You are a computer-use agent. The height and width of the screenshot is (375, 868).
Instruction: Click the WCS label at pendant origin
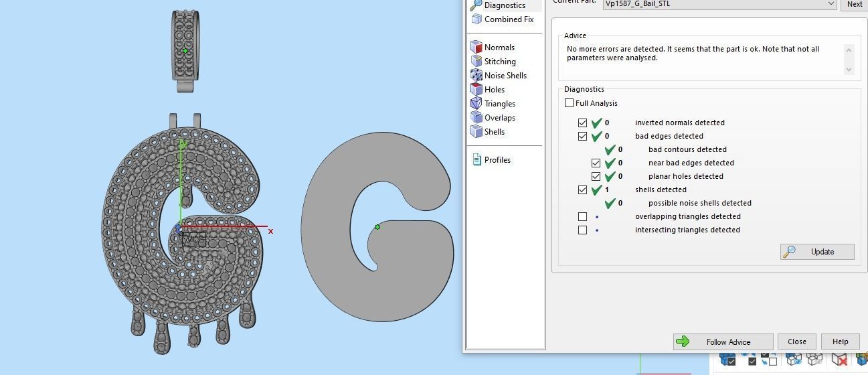click(x=194, y=240)
